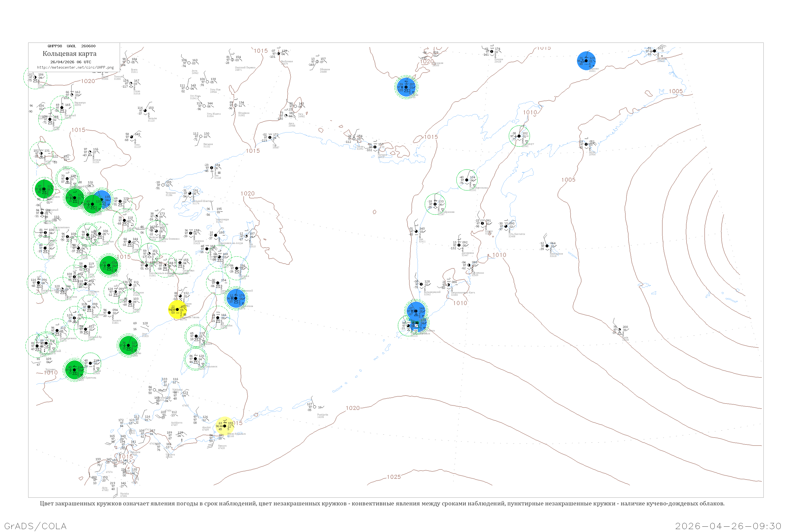Click the Токо 31137 station plot
798x532 pixels.
pos(132,137)
